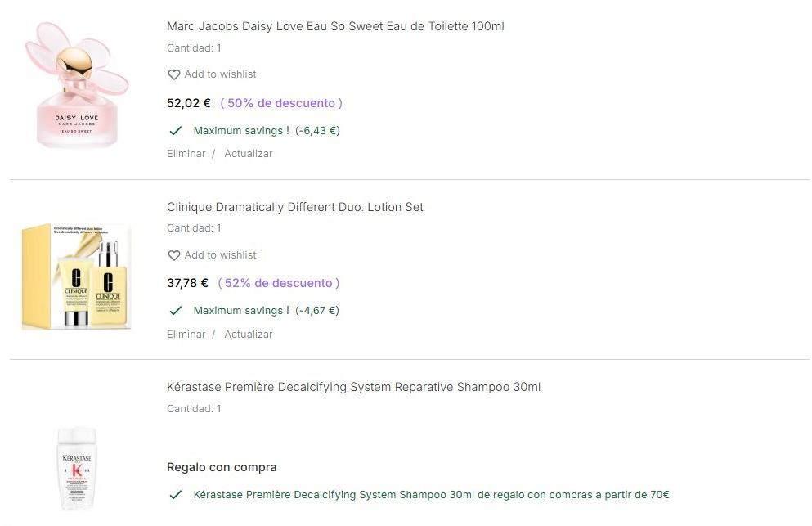Remove Clinique Lotion Set using Eliminar
The width and height of the screenshot is (812, 526).
click(x=186, y=335)
